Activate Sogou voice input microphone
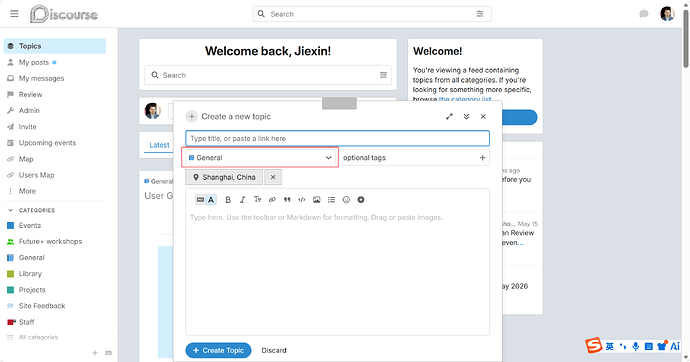690x362 pixels. click(635, 347)
